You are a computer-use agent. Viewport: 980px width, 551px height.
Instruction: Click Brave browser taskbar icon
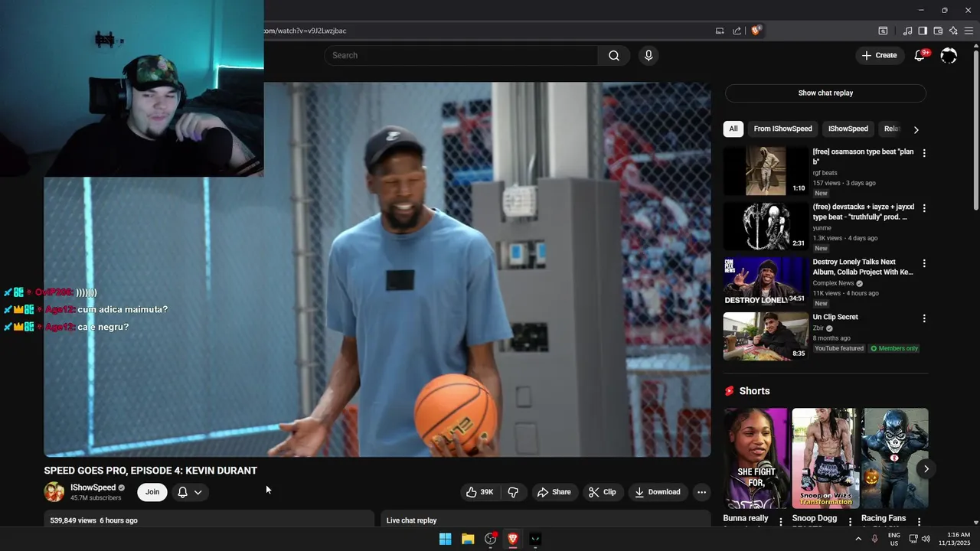click(513, 539)
